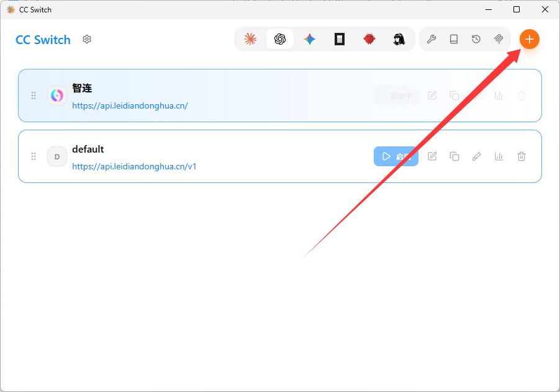
Task: Enable the default provider
Action: pyautogui.click(x=396, y=156)
